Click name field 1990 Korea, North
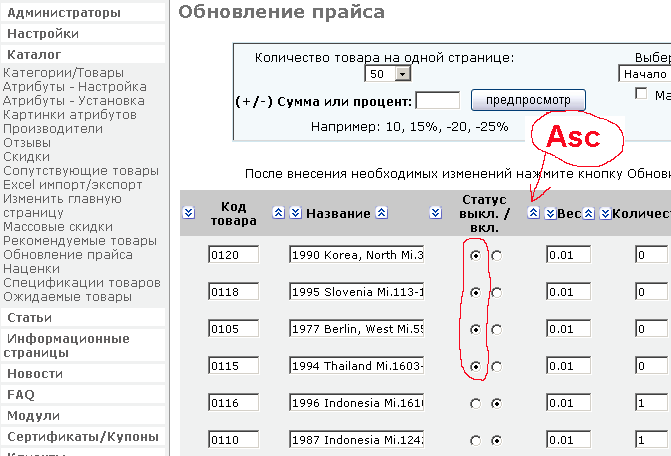The width and height of the screenshot is (671, 456). click(356, 255)
